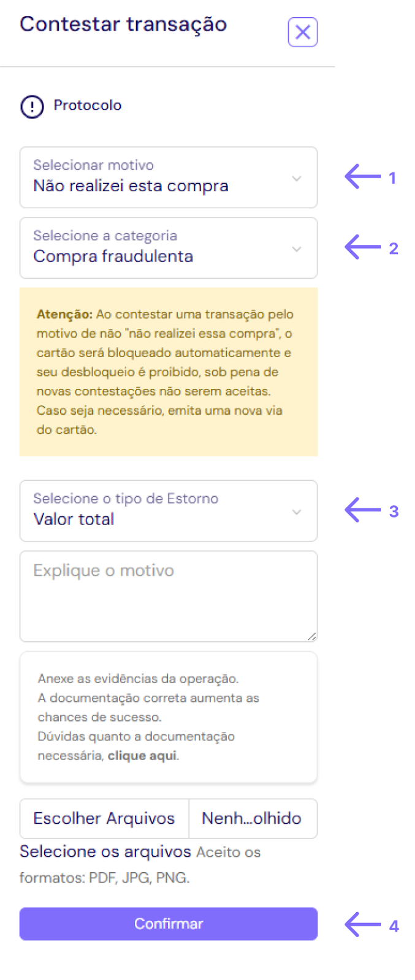
Task: Close the Contestar transação panel
Action: coord(302,32)
